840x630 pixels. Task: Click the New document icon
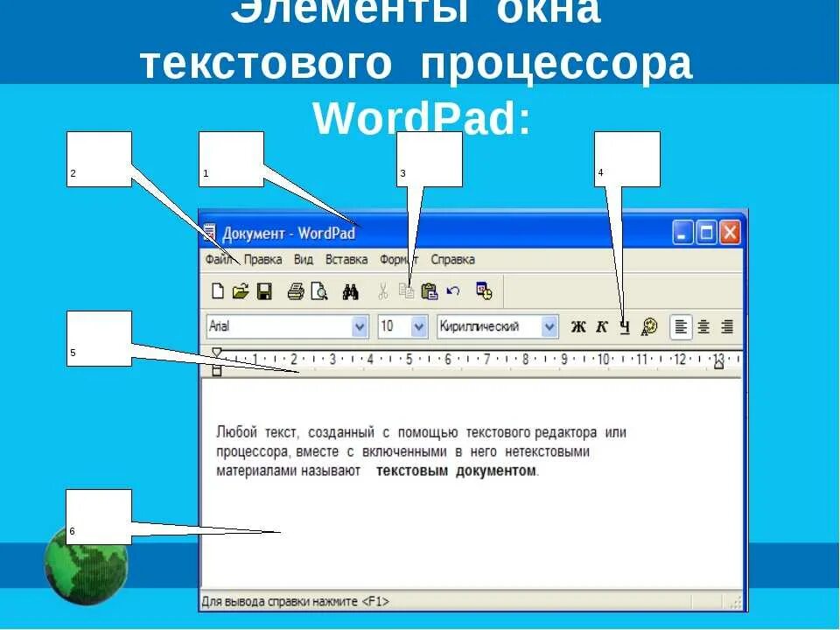click(x=218, y=290)
